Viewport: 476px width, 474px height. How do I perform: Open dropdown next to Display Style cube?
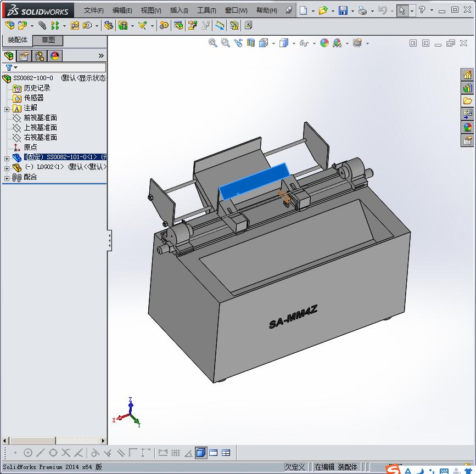(294, 44)
